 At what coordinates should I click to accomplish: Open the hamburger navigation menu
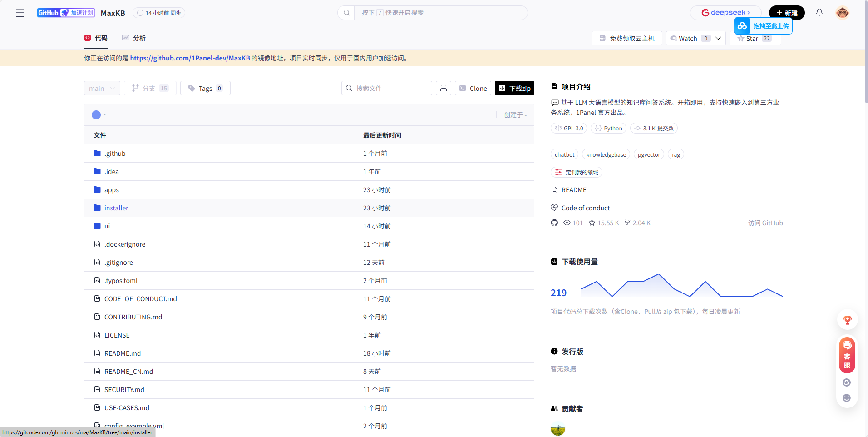[20, 13]
